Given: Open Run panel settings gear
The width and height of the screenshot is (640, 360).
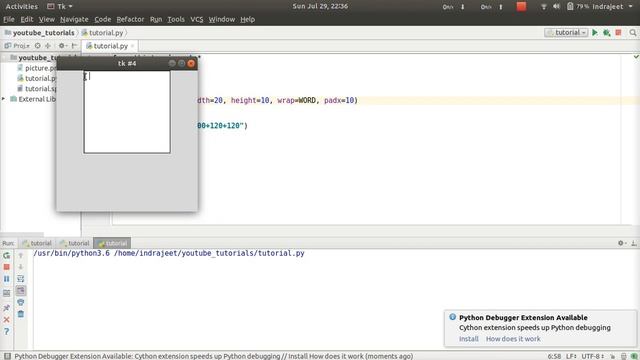Looking at the screenshot, I should [621, 243].
